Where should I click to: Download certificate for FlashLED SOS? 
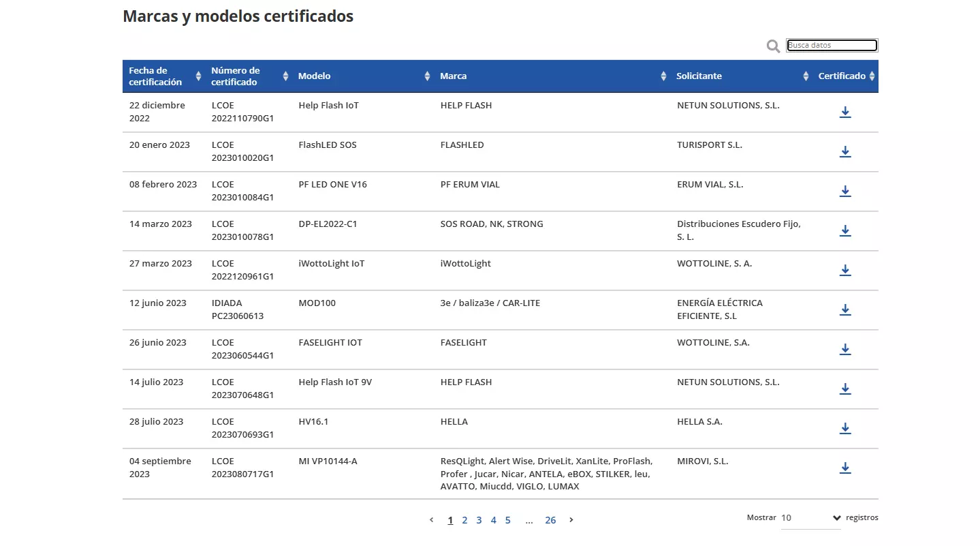[x=844, y=152]
